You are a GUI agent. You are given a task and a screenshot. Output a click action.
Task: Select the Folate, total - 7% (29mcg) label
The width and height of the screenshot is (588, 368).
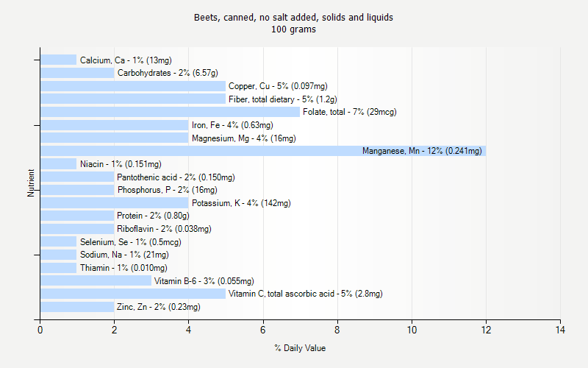point(350,112)
